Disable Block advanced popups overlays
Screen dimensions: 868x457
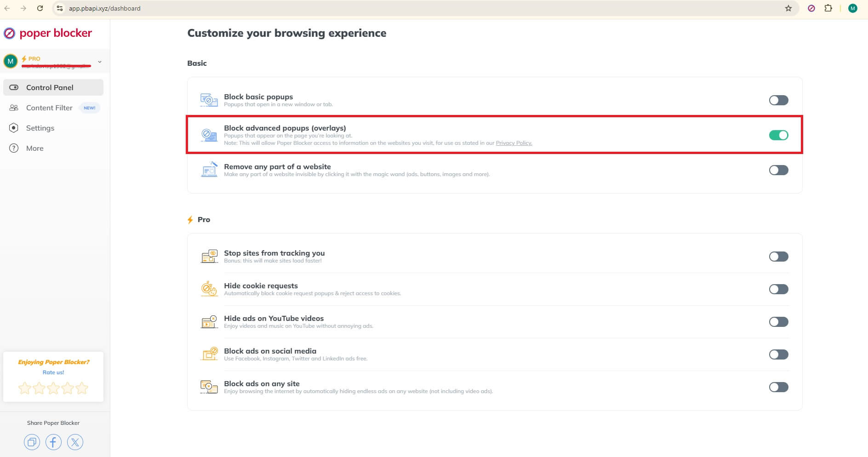click(779, 135)
